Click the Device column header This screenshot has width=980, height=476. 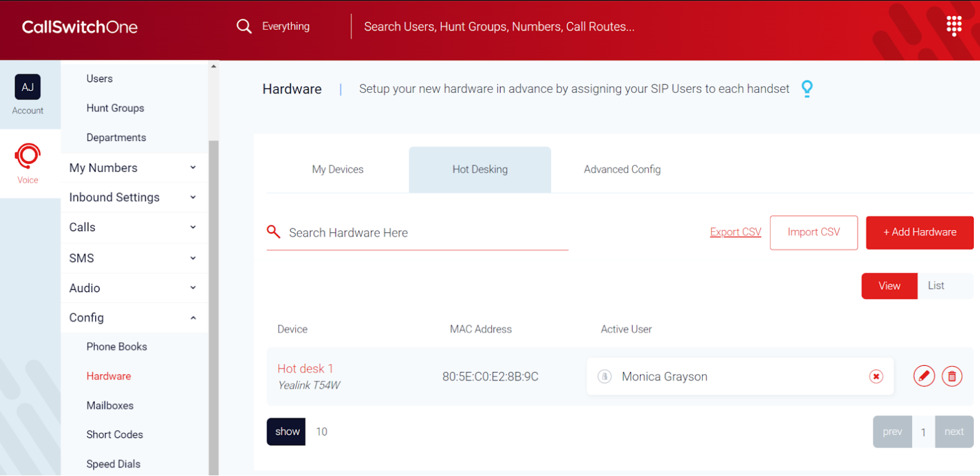[x=293, y=329]
